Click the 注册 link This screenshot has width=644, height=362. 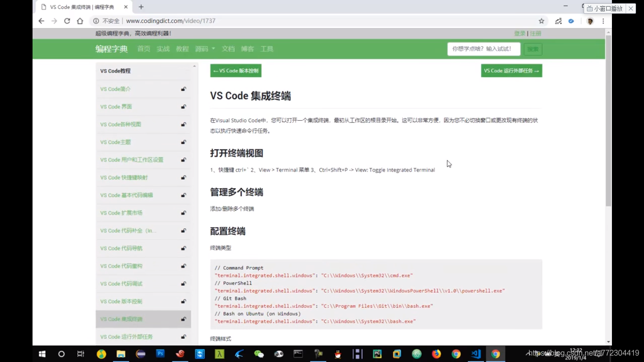[x=536, y=33]
